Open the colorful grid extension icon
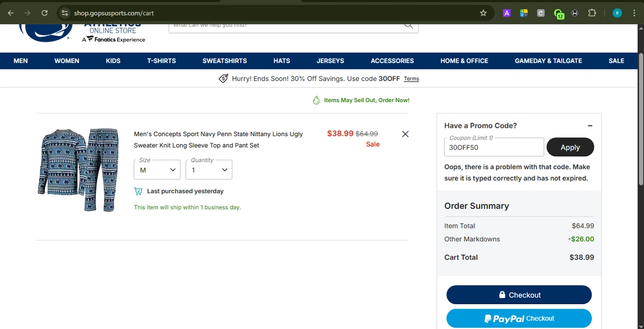Screen dimensions: 644x329 (x=524, y=13)
